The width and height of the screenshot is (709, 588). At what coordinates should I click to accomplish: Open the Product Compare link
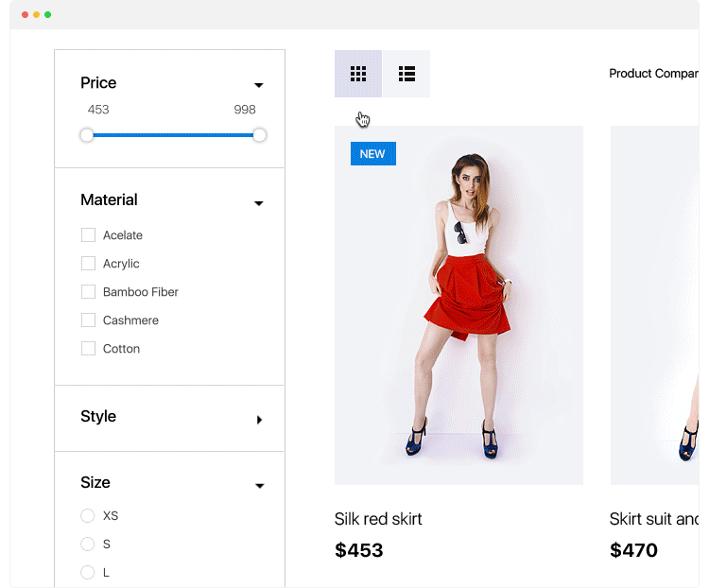654,74
